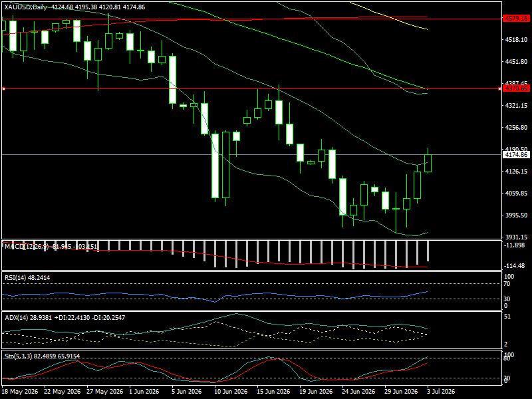Click the 10 Jun 2026 date label
This screenshot has width=532, height=399.
pyautogui.click(x=231, y=392)
